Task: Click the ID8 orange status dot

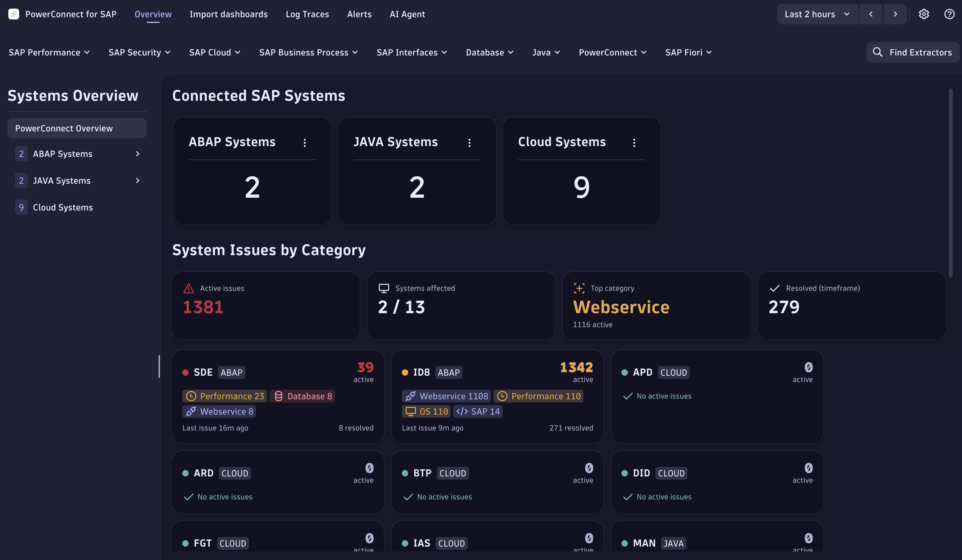Action: coord(405,372)
